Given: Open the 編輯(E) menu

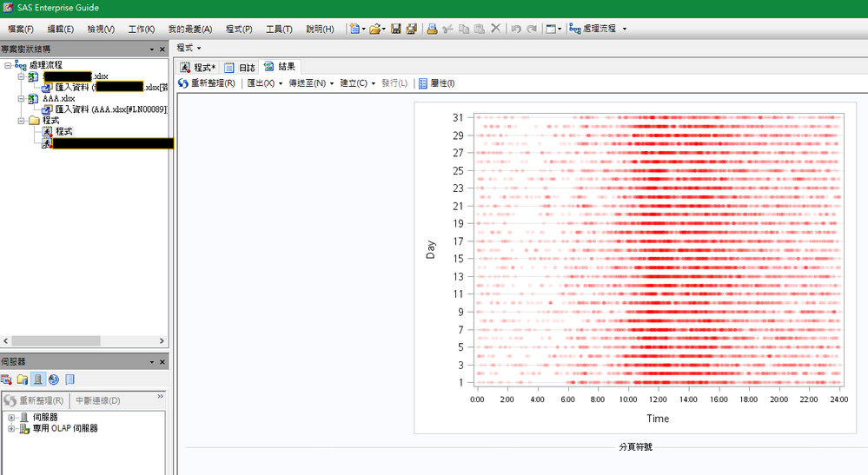Looking at the screenshot, I should (x=60, y=29).
